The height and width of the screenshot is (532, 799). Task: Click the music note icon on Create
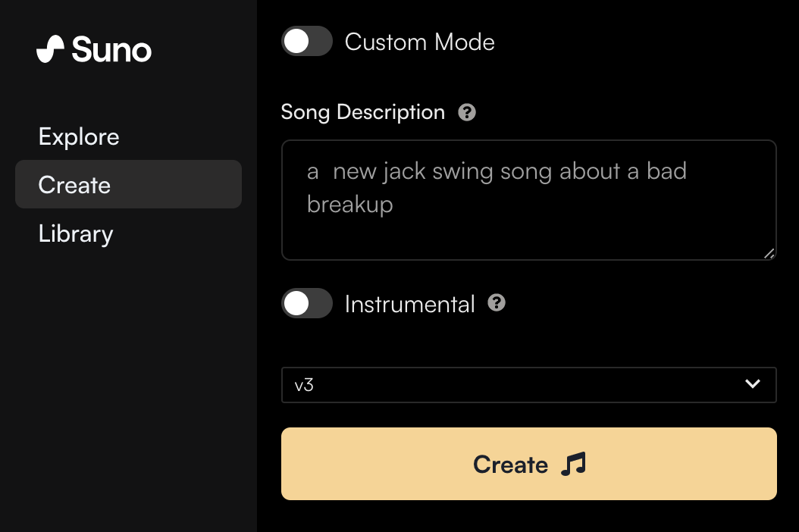(x=573, y=465)
